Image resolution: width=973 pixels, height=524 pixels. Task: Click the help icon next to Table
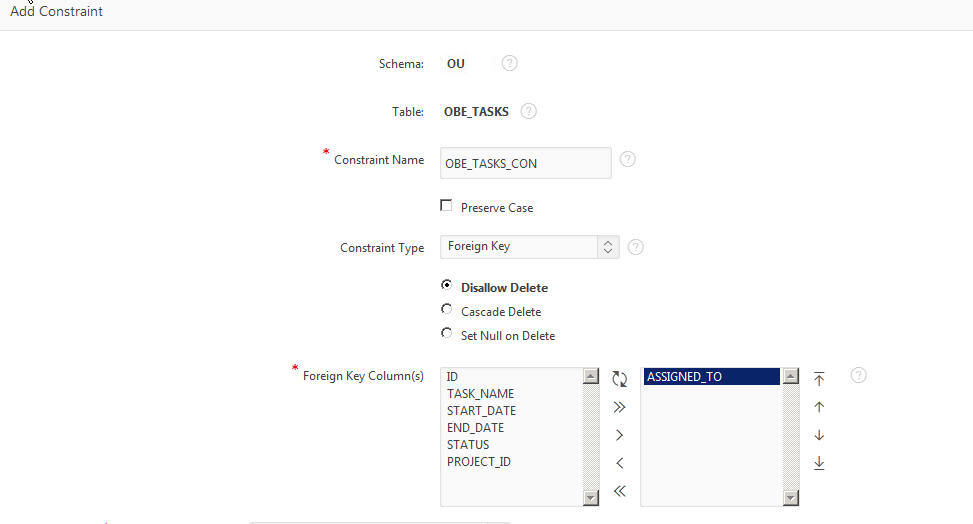tap(529, 111)
